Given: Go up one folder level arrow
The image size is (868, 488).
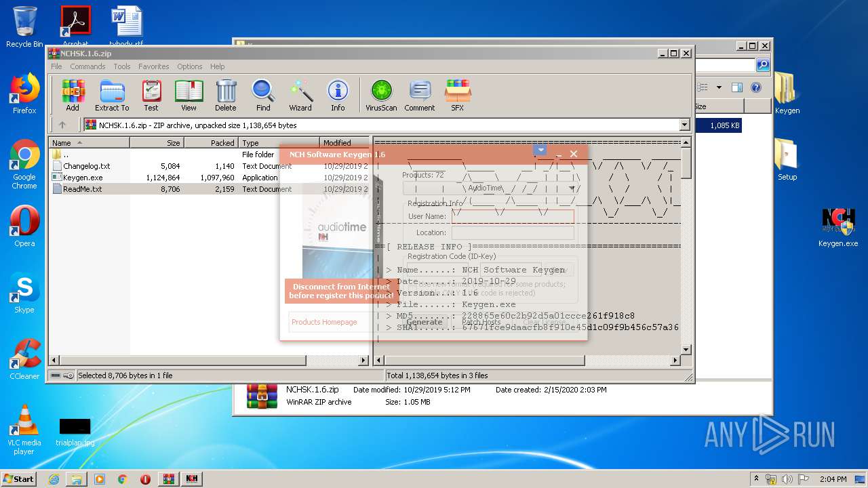Looking at the screenshot, I should click(x=62, y=125).
